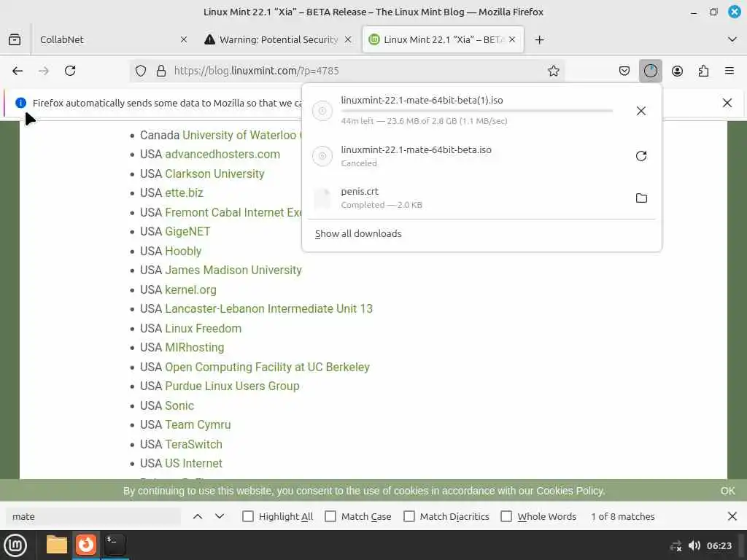The image size is (747, 560).
Task: Open the MIRhosting mirror link
Action: click(x=194, y=347)
